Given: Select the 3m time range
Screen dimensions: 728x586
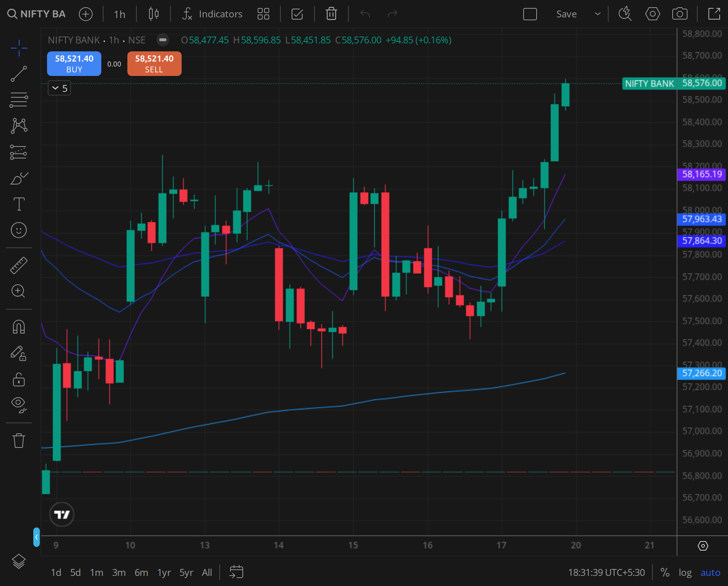Looking at the screenshot, I should click(119, 573).
